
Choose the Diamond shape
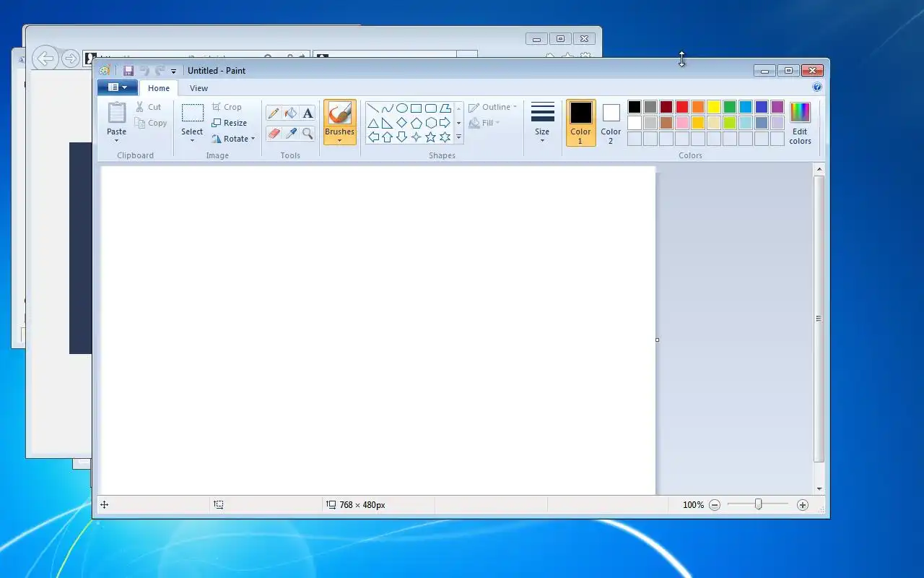point(402,123)
